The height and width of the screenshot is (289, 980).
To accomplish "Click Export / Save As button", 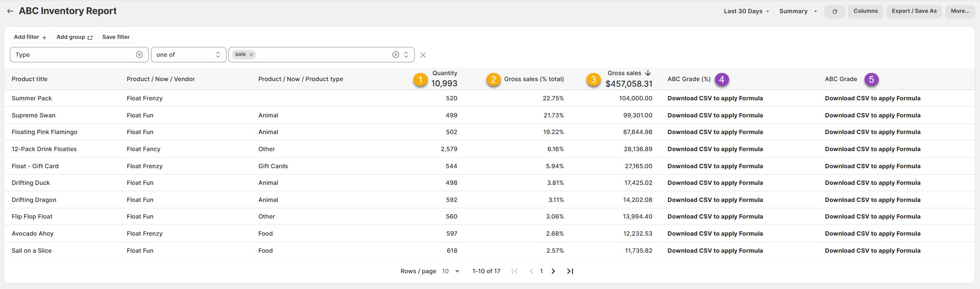I will click(914, 11).
